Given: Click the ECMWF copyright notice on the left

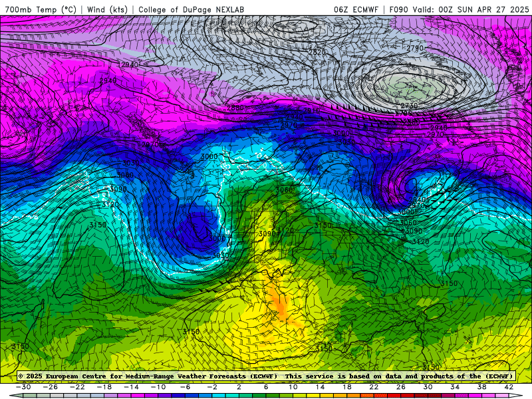Looking at the screenshot, I should 148,376.
